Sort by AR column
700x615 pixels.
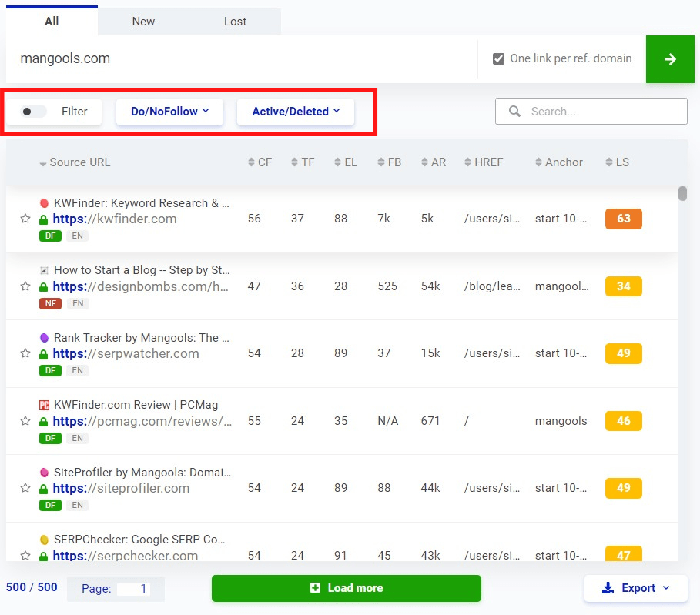pyautogui.click(x=433, y=162)
